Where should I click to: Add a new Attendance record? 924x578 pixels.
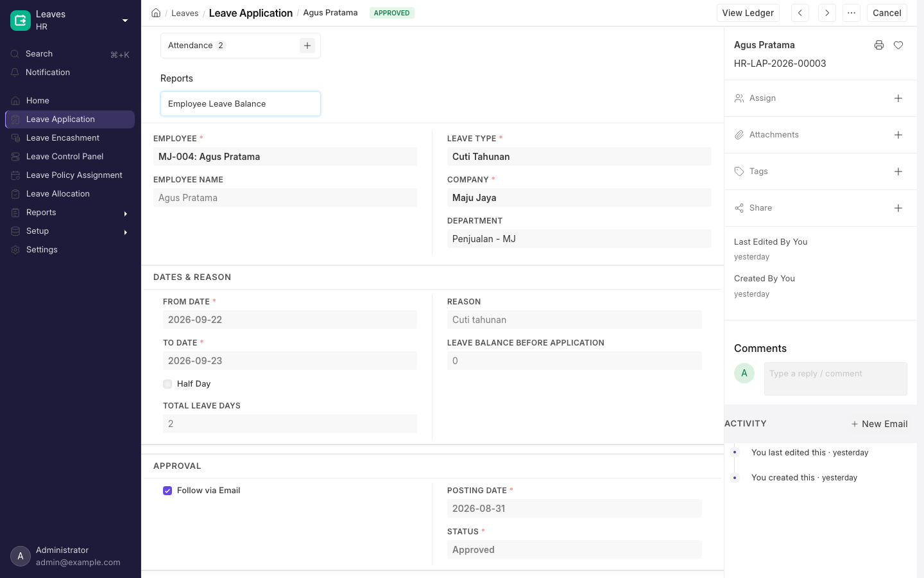[307, 46]
